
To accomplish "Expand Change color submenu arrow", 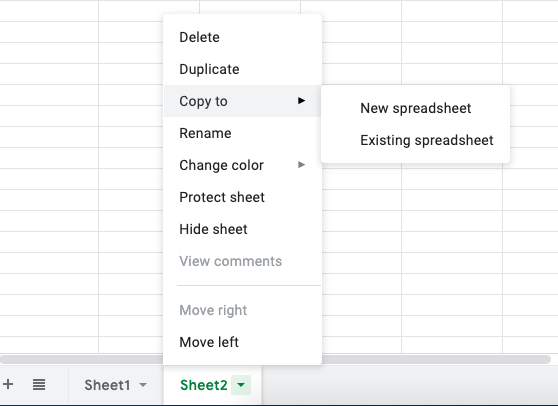I will pyautogui.click(x=301, y=165).
